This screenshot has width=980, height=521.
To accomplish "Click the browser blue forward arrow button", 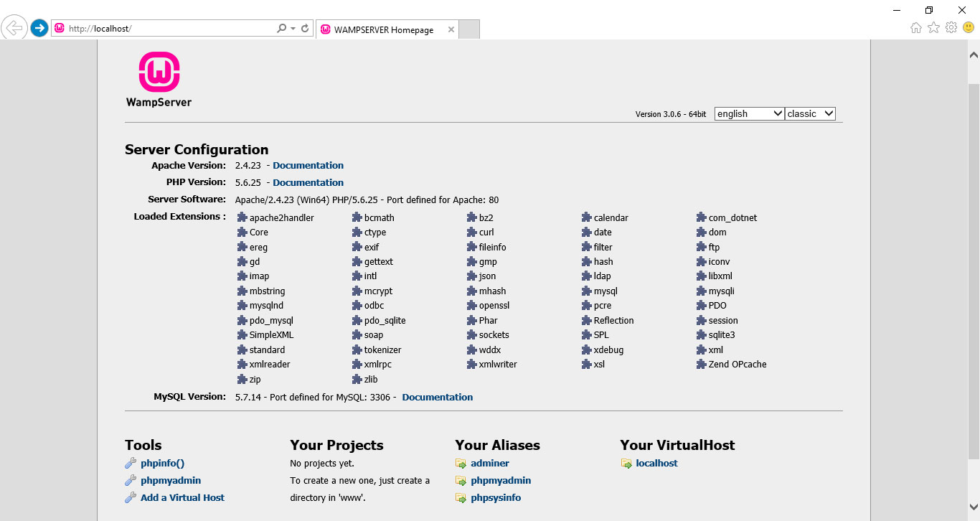I will click(x=39, y=28).
